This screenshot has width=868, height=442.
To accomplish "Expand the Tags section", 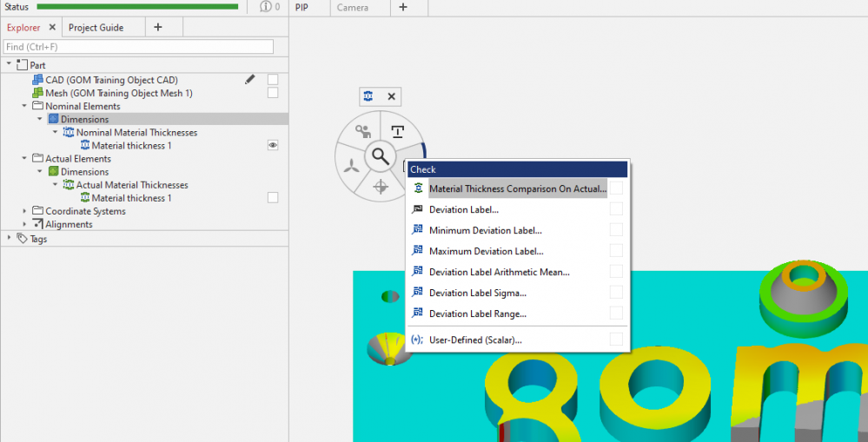I will tap(9, 238).
